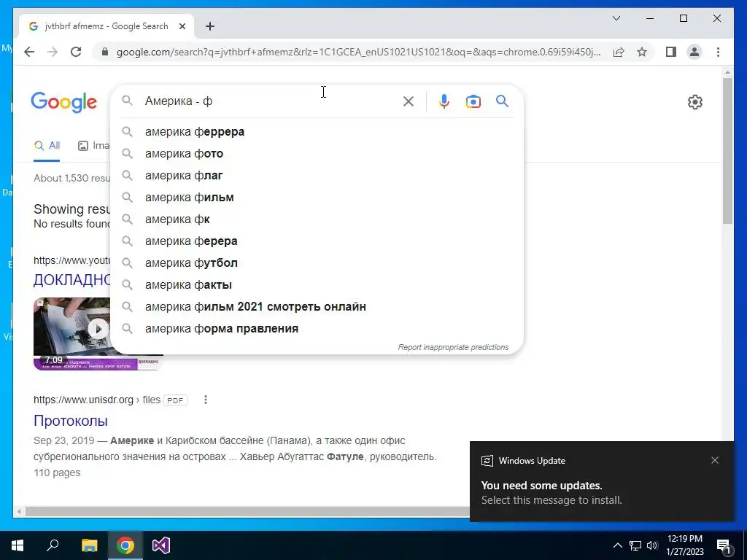Open options dots beside unisdr.org result
747x560 pixels.
pos(205,400)
